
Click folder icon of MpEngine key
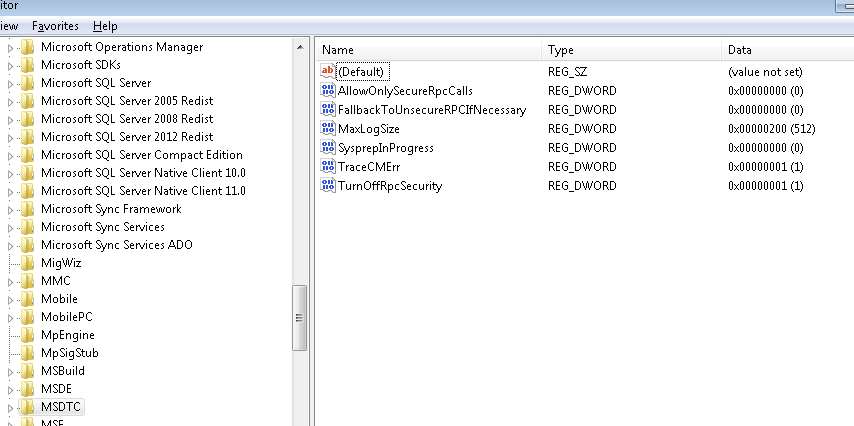click(27, 334)
